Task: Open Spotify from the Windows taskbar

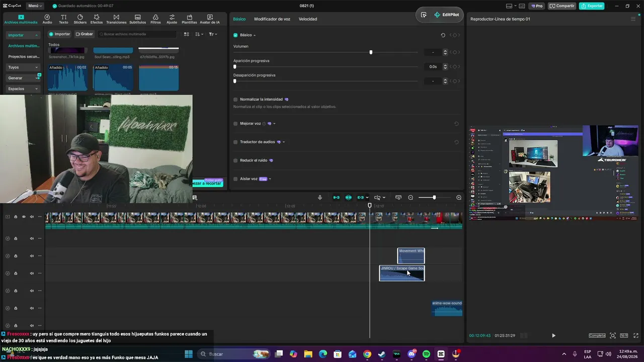Action: [x=427, y=354]
